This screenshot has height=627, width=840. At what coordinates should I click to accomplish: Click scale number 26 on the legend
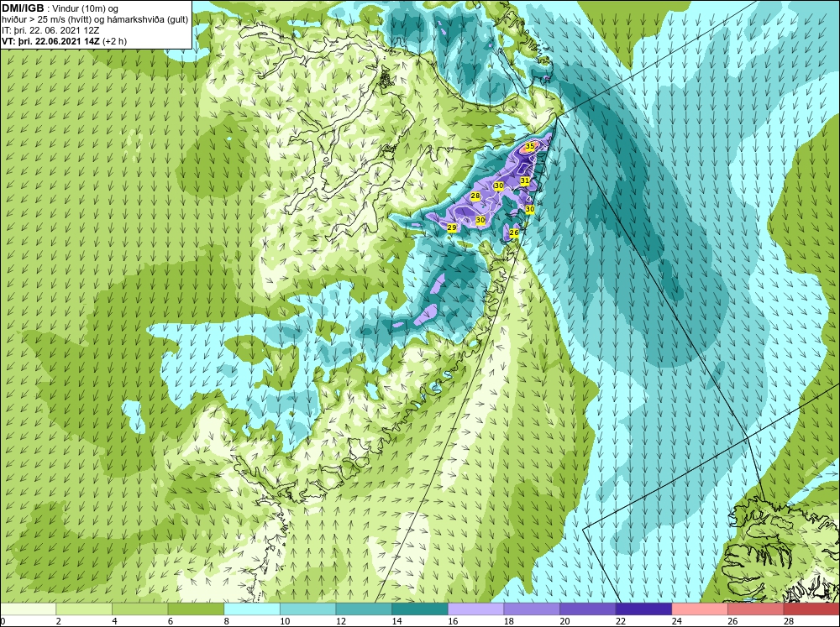click(732, 621)
